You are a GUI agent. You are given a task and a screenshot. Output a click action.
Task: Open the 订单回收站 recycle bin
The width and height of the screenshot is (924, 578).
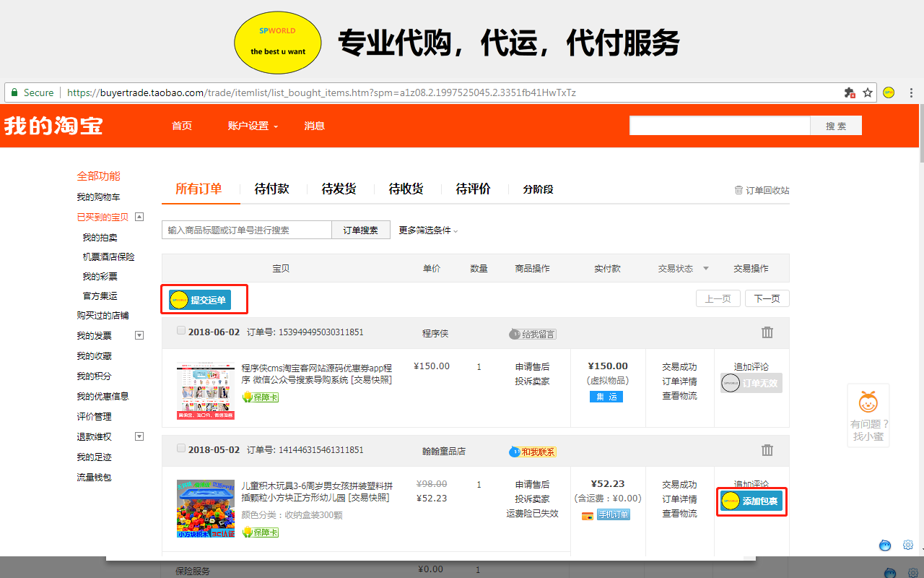tap(762, 190)
